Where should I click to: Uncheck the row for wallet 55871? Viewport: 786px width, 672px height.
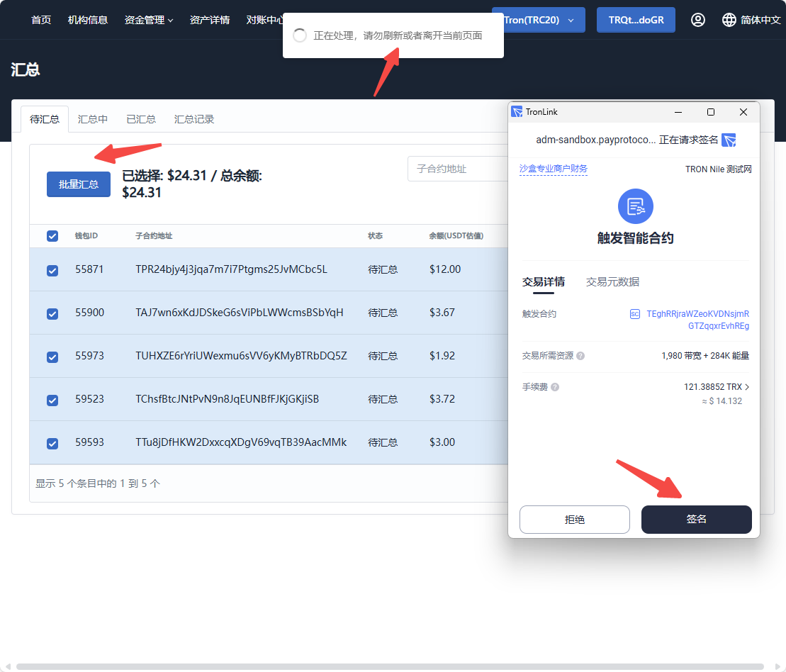pyautogui.click(x=52, y=271)
